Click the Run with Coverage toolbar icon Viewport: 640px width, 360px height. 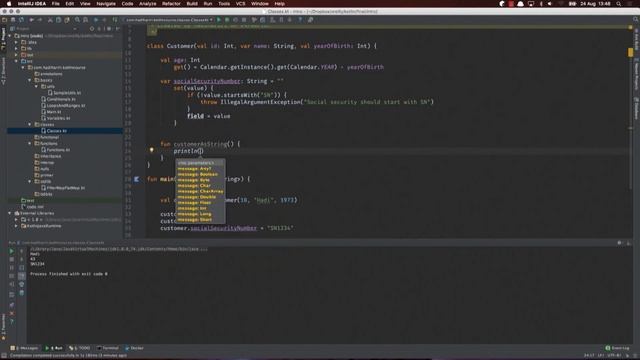point(235,20)
